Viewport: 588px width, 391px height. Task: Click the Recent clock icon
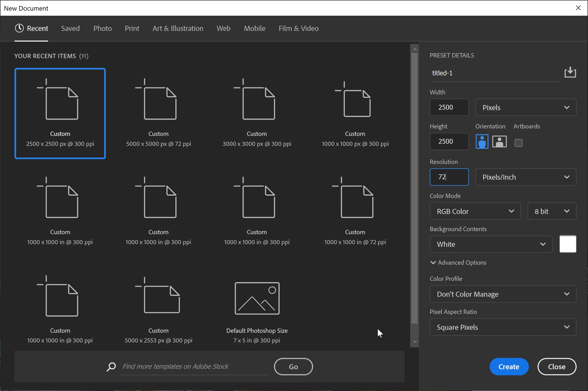tap(19, 28)
